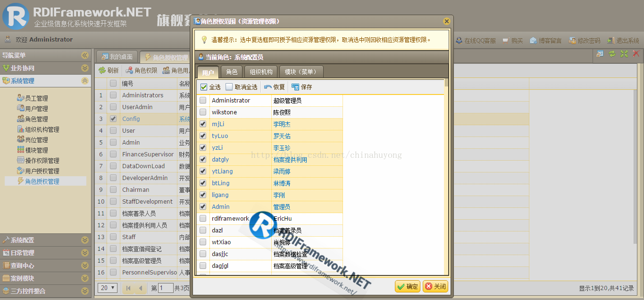Click the 购买 link in header
Image resolution: width=644 pixels, height=300 pixels.
click(x=513, y=41)
